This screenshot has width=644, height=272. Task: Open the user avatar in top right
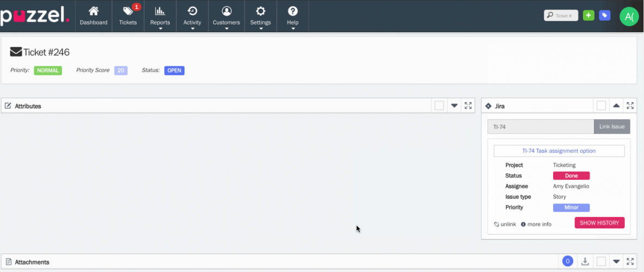pos(629,16)
